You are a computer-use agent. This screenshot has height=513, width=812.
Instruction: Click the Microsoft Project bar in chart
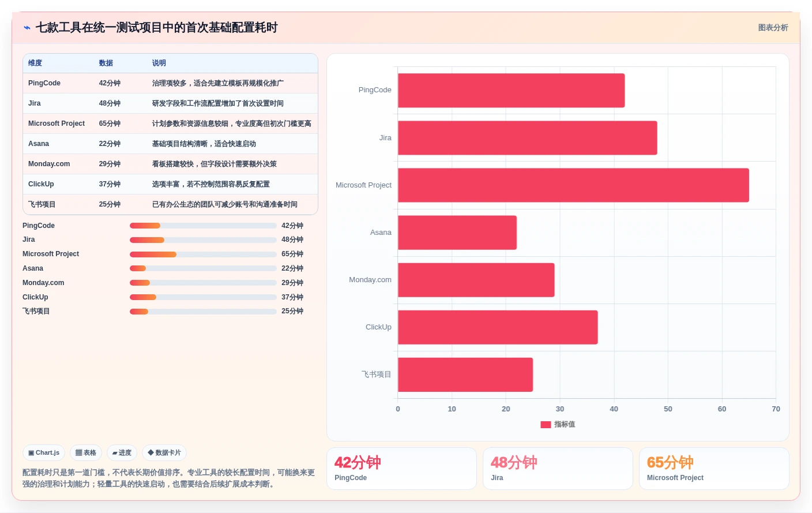pyautogui.click(x=573, y=185)
